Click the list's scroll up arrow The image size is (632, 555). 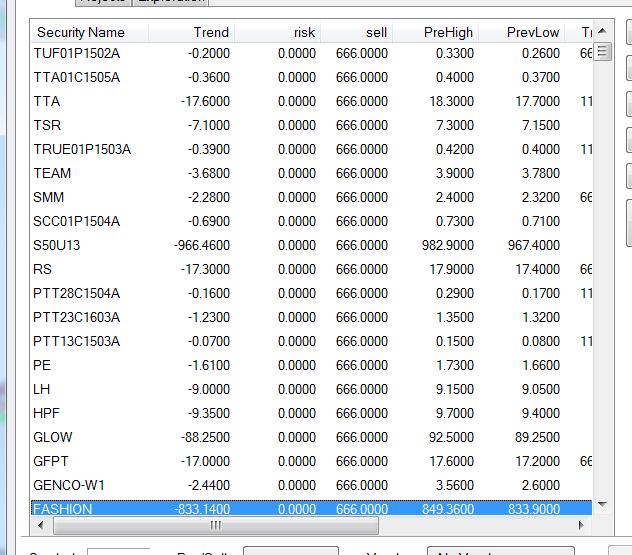603,31
